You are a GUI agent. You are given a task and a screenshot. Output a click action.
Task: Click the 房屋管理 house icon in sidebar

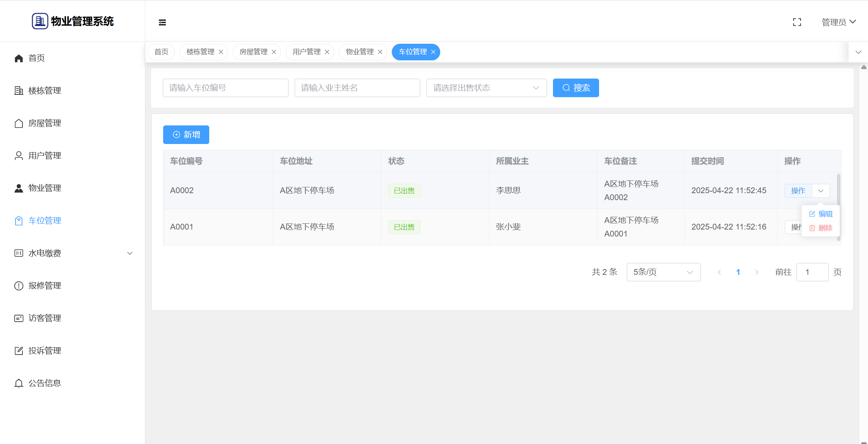19,123
